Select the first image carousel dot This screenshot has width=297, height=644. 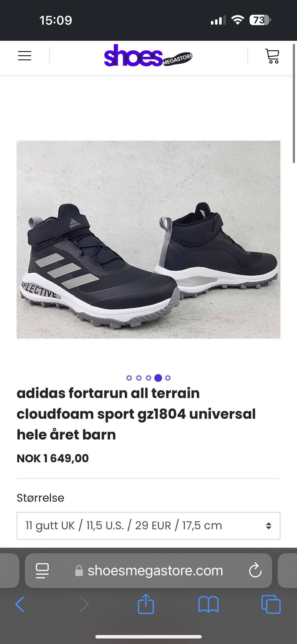click(129, 378)
